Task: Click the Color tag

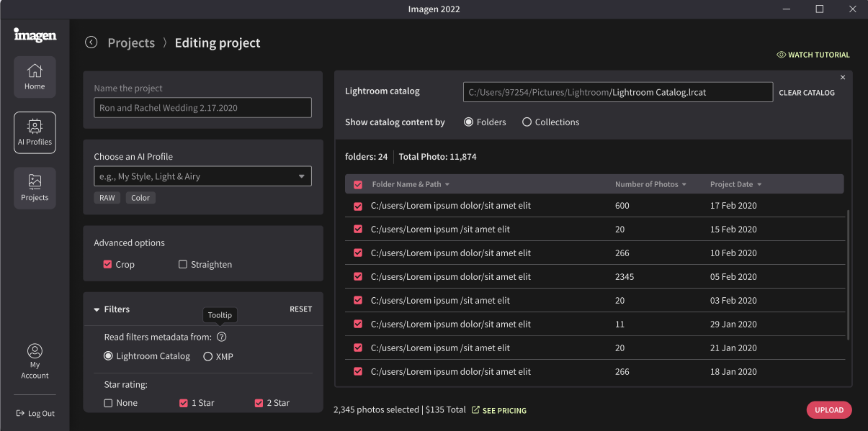Action: (x=140, y=198)
